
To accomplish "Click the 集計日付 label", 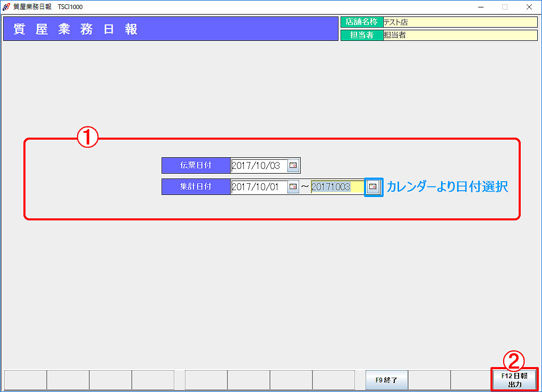I will pos(196,186).
